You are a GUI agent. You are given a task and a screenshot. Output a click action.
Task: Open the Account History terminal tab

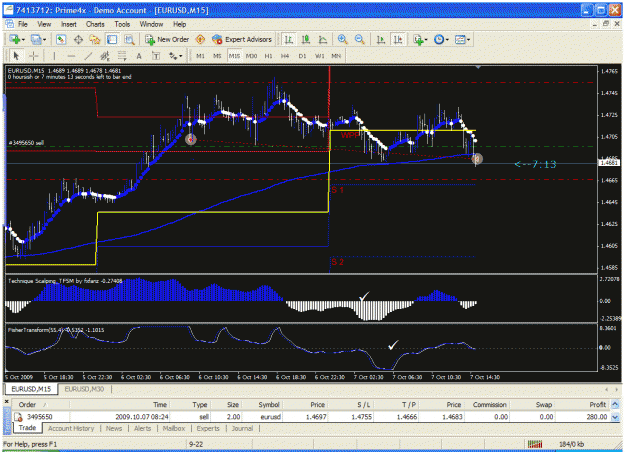click(71, 428)
